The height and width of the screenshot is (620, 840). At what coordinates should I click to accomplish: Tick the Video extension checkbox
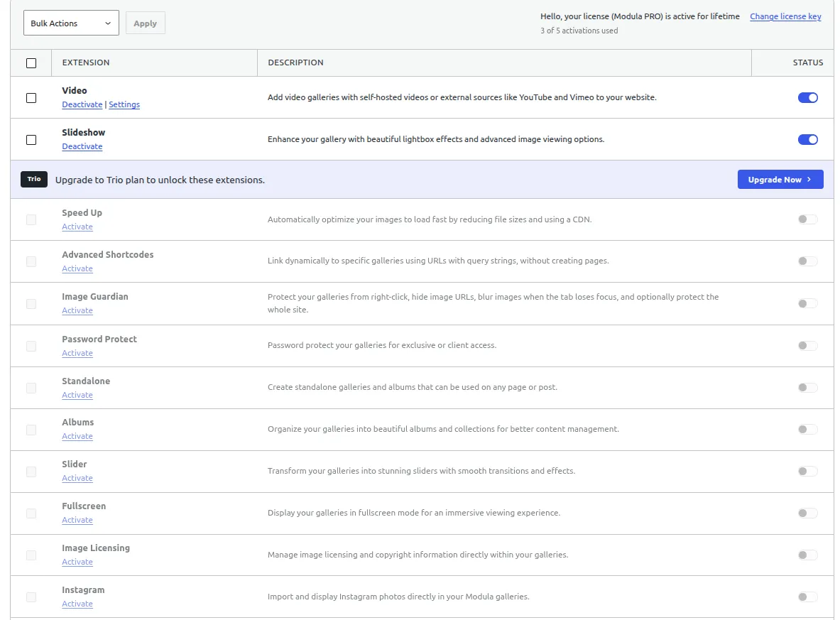[32, 98]
